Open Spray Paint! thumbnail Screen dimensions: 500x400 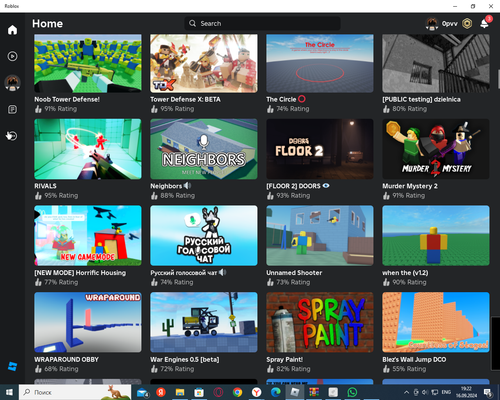320,322
